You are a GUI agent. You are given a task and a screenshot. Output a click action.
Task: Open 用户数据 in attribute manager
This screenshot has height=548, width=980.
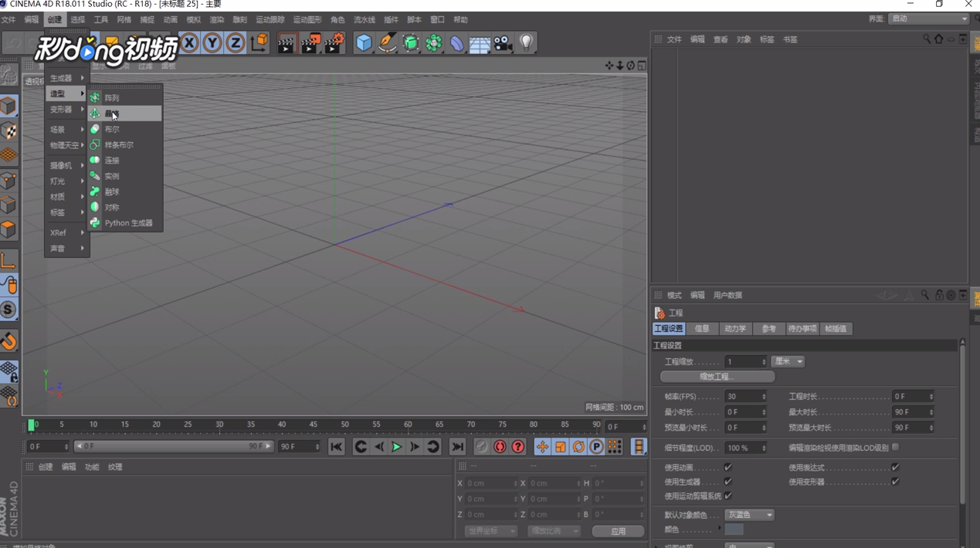727,296
